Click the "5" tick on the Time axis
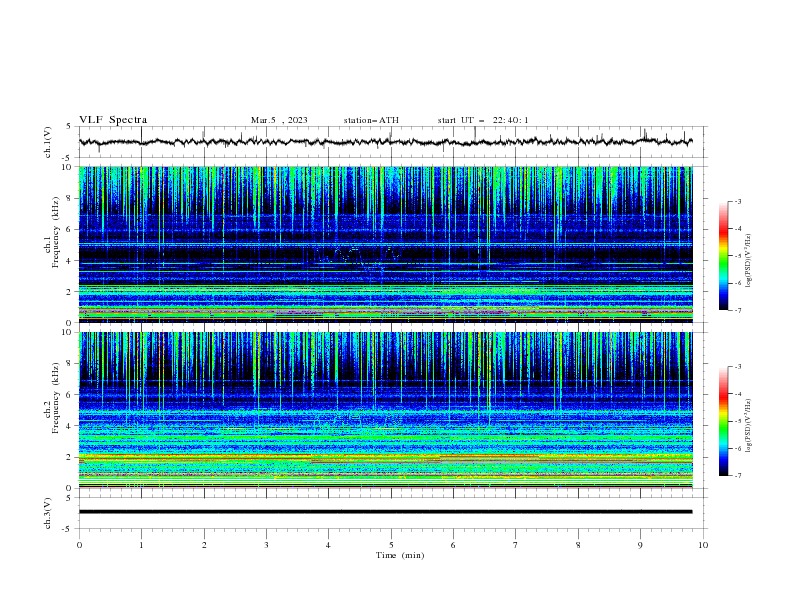The height and width of the screenshot is (612, 792). 391,545
